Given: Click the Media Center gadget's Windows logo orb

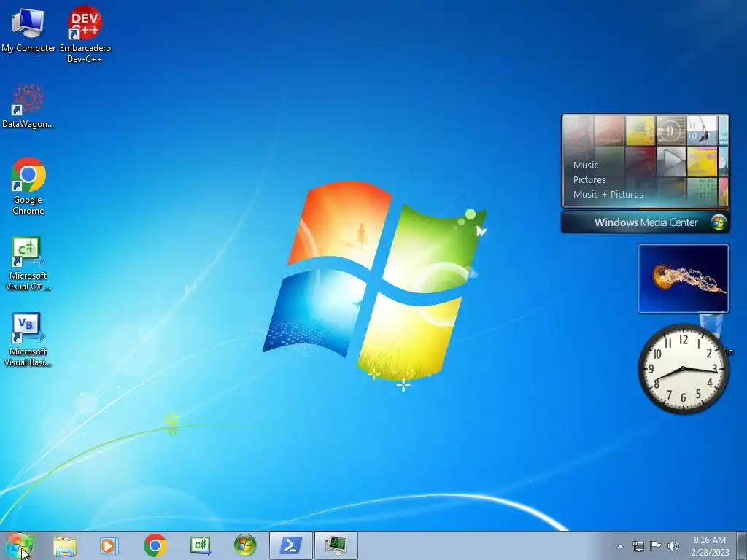Looking at the screenshot, I should click(719, 222).
